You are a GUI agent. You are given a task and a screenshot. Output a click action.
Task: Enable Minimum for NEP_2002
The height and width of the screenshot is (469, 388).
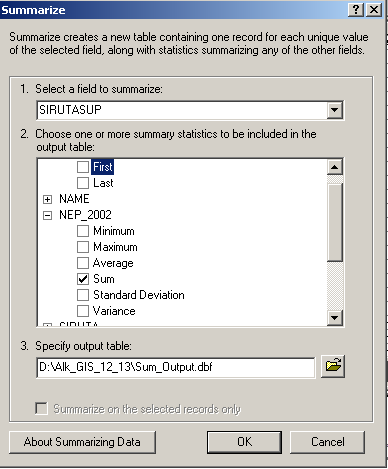pyautogui.click(x=83, y=231)
